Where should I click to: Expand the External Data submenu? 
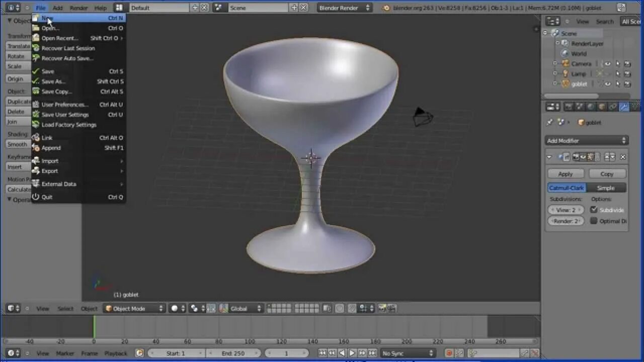[78, 184]
